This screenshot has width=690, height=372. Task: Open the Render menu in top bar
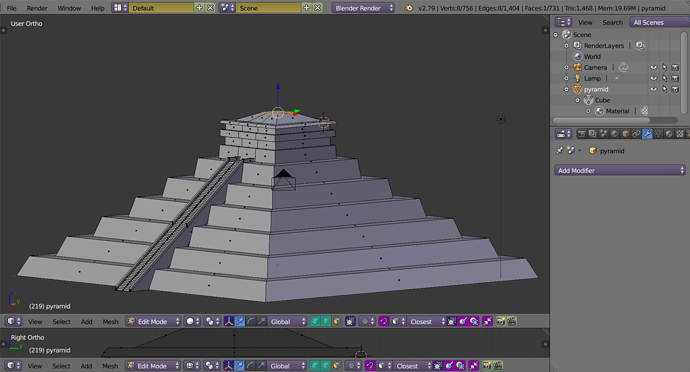[x=37, y=8]
